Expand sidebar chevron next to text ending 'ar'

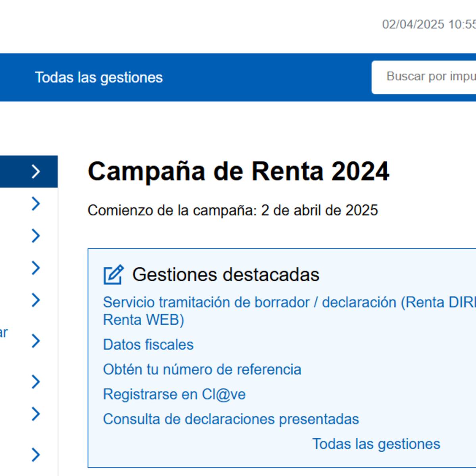tap(36, 341)
